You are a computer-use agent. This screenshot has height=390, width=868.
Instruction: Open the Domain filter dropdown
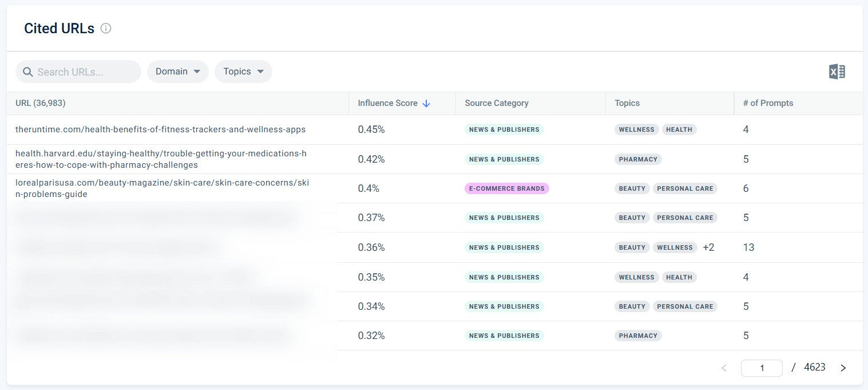[x=178, y=71]
